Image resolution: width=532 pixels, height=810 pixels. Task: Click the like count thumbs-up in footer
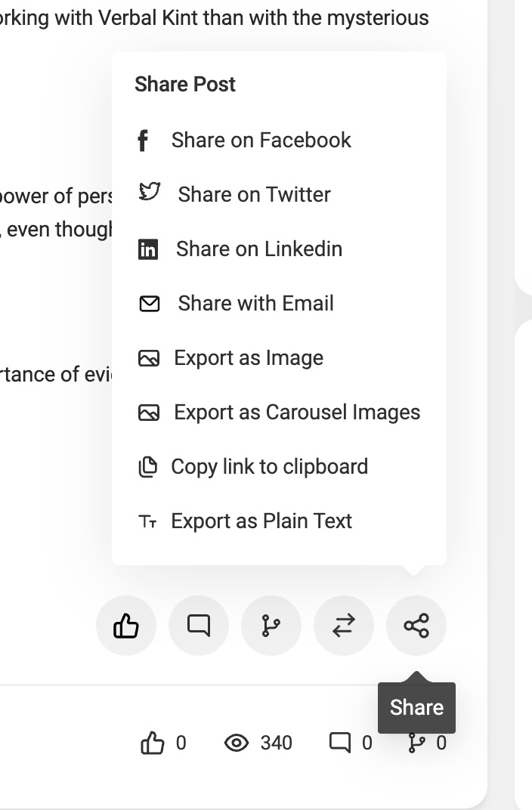pyautogui.click(x=153, y=744)
